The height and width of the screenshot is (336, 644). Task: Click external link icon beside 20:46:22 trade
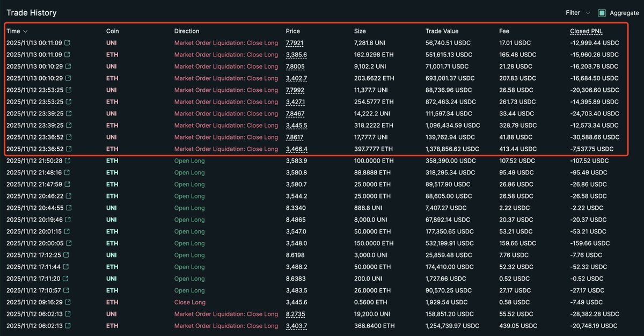68,196
